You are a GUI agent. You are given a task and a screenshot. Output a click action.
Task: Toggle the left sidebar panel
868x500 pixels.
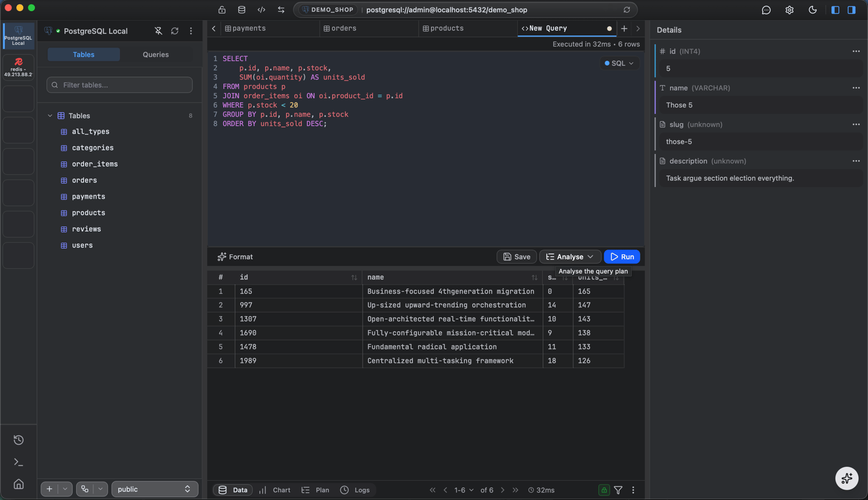pyautogui.click(x=836, y=10)
